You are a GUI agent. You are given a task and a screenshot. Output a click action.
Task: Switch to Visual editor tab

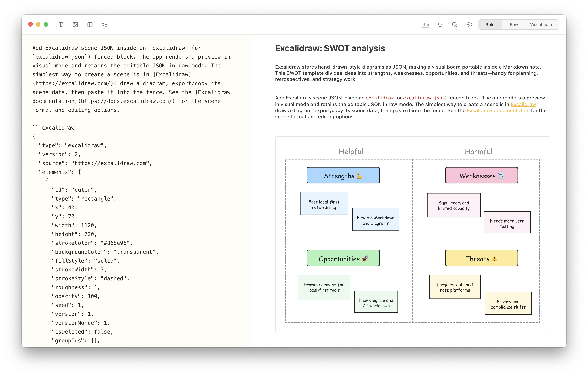pyautogui.click(x=542, y=24)
